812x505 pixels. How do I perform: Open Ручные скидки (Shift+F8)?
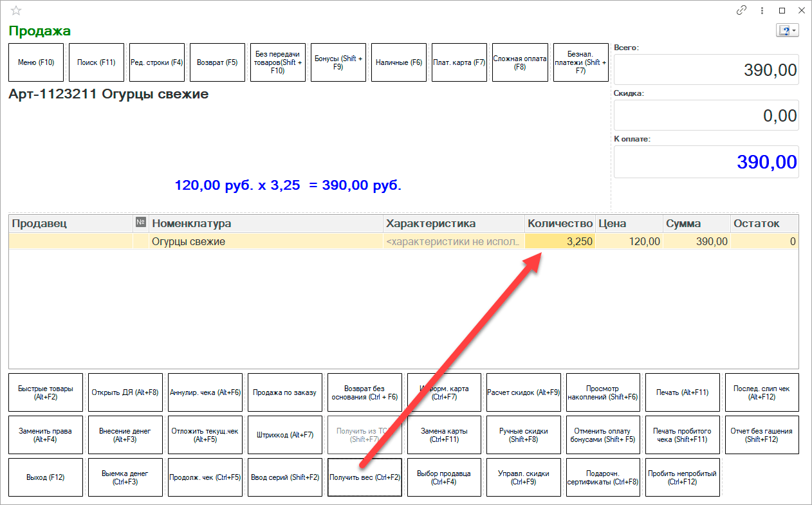[x=523, y=435]
